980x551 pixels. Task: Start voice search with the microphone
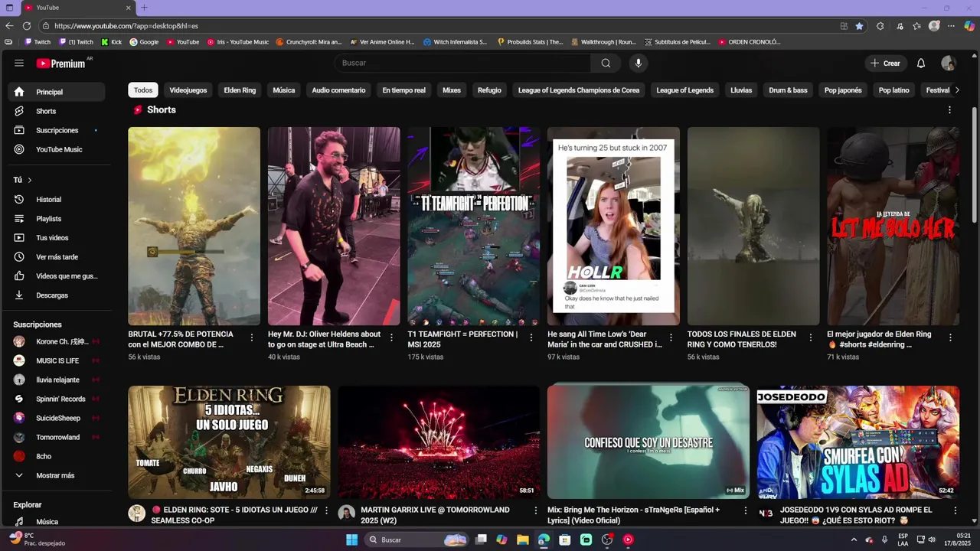[x=638, y=63]
